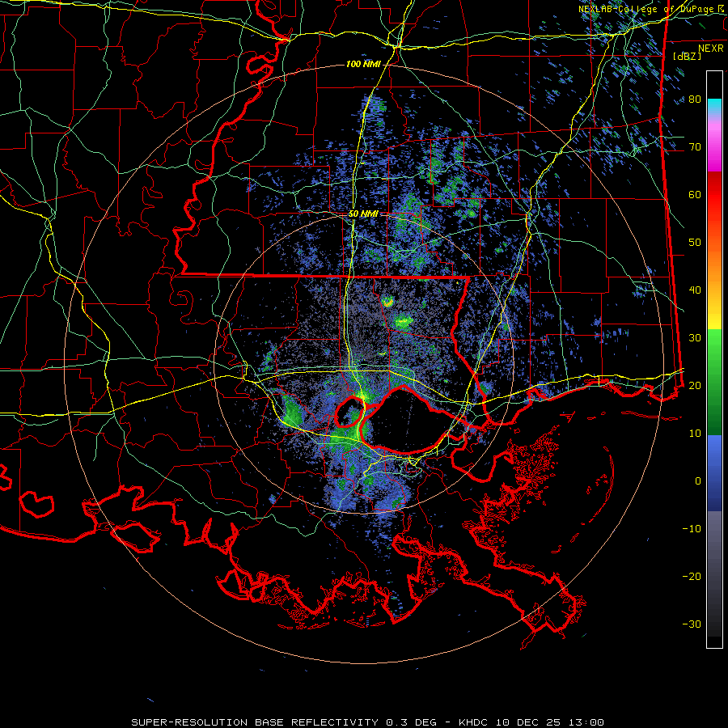
Task: Click the -30 dBZ scale label
Action: (x=692, y=624)
